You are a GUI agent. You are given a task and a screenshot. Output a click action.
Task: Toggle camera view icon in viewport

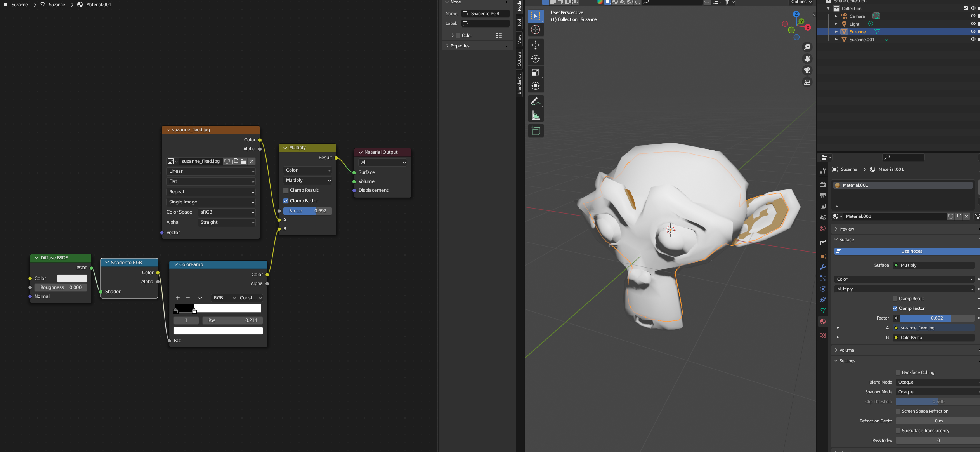coord(807,70)
